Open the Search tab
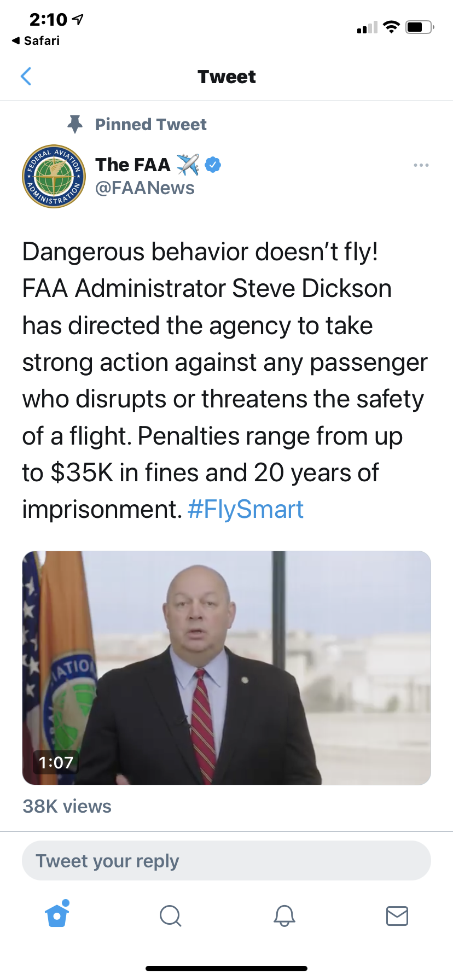Screen dimensions: 453x980 tap(170, 915)
